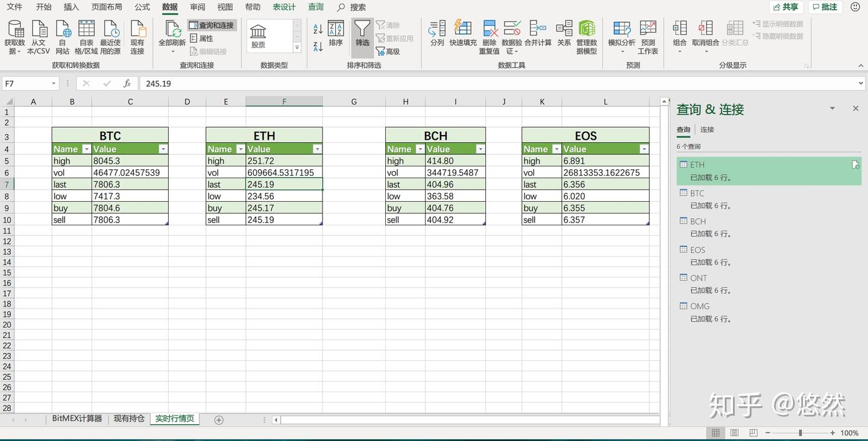Screen dimensions: 868x441
Task: Switch to 连接 (Connections) pane tab
Action: click(707, 130)
